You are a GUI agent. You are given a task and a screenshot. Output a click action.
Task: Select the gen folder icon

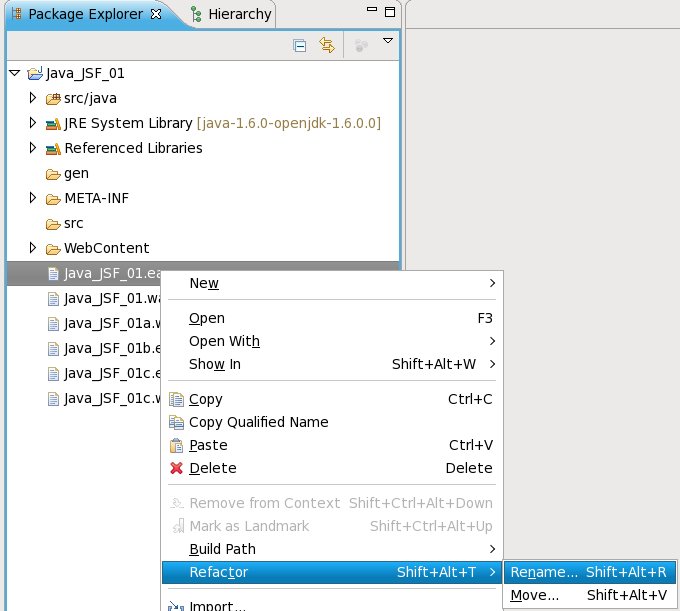[53, 173]
